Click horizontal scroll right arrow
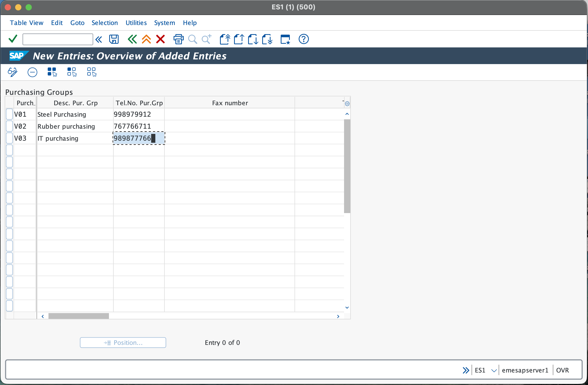The height and width of the screenshot is (385, 588). 338,316
